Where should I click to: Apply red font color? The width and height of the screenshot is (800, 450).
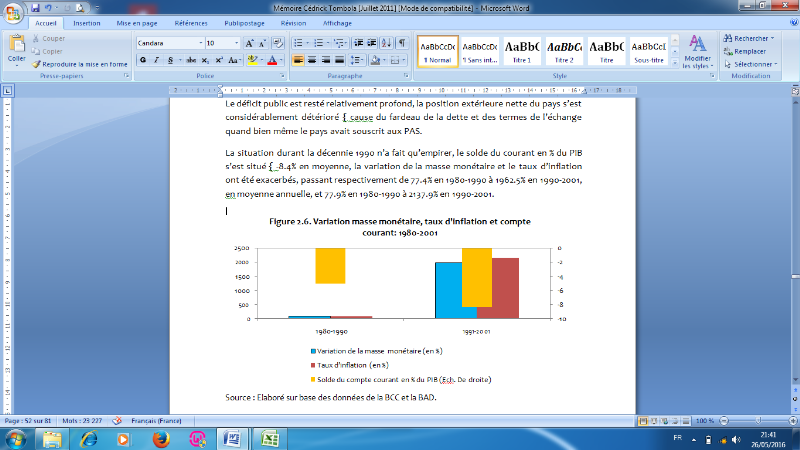click(x=272, y=60)
